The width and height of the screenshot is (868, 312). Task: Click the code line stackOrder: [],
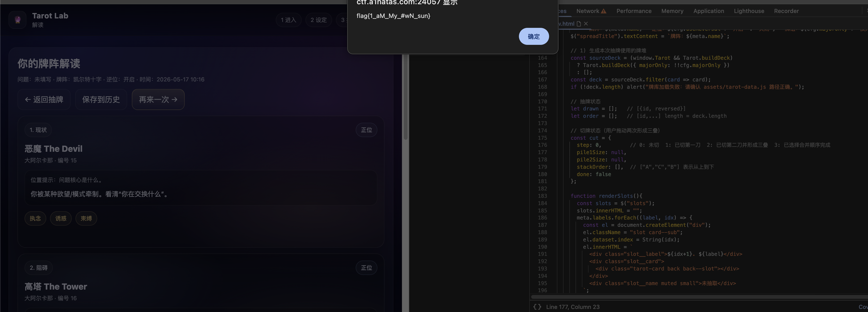coord(600,167)
